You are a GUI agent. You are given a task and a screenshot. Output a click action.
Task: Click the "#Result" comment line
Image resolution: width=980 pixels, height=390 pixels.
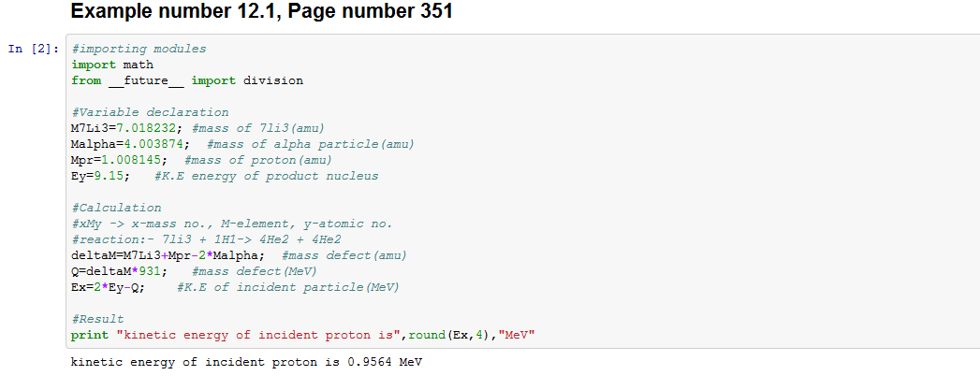coord(97,319)
